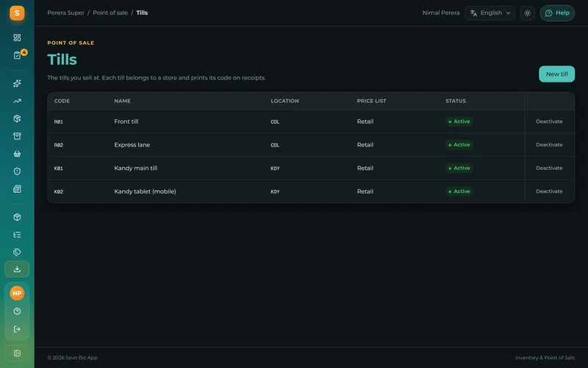
Task: Open the shield alert icon in sidebar
Action: tap(17, 171)
